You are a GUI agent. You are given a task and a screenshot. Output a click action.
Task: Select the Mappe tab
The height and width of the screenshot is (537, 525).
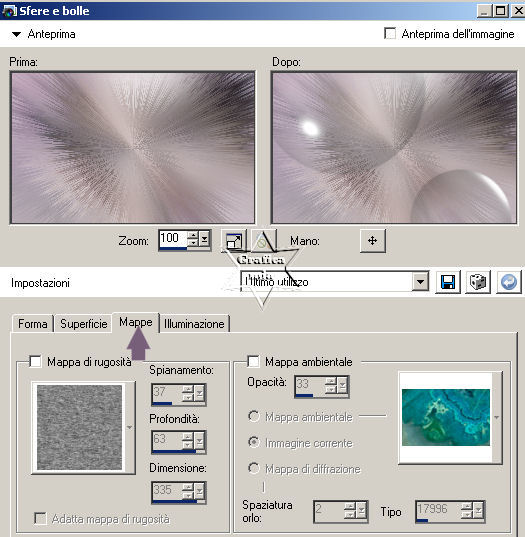136,322
